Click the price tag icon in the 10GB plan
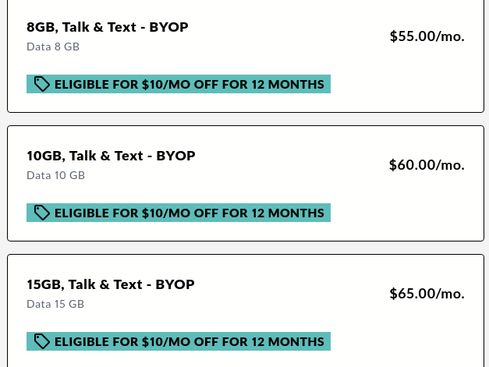Screen dimensions: 489x367 (x=42, y=213)
